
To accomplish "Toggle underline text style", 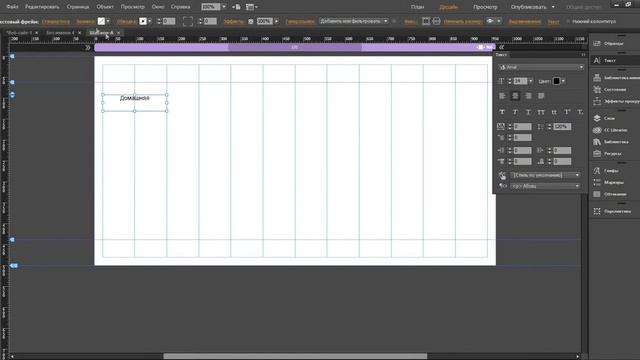I will (x=528, y=112).
